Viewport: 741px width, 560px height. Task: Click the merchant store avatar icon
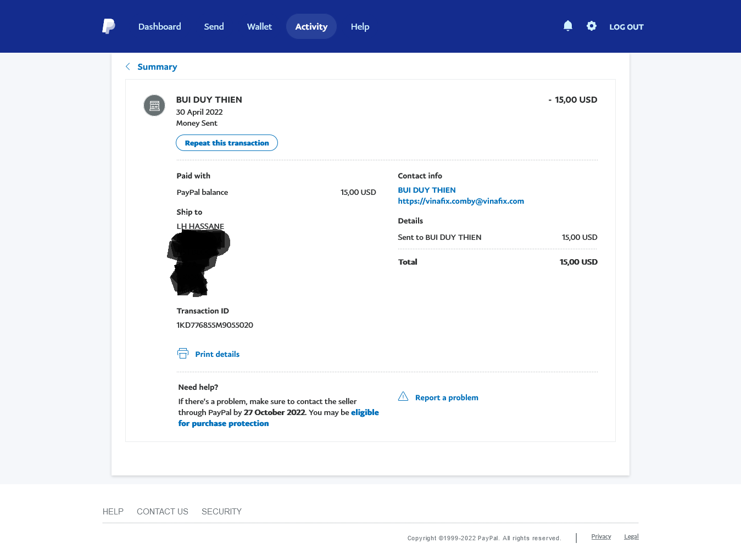tap(154, 105)
